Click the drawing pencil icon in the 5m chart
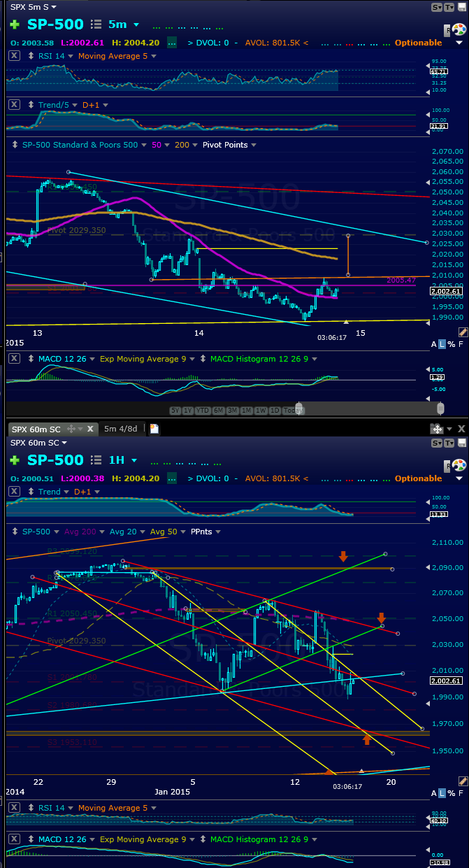Image resolution: width=469 pixels, height=868 pixels. pos(462,332)
